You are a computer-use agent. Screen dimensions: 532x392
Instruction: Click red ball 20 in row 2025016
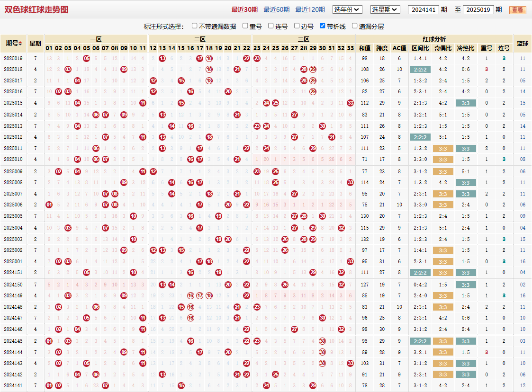[228, 91]
